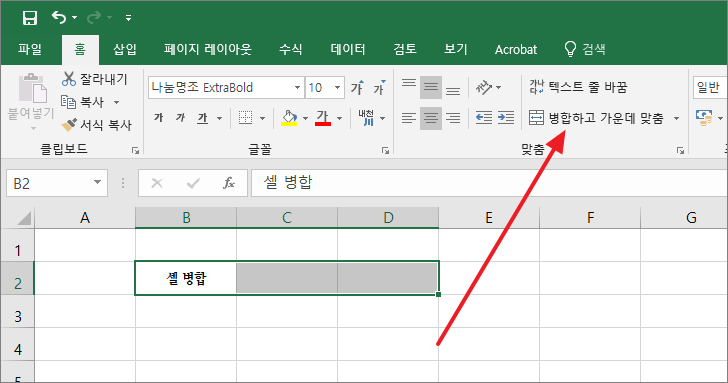The height and width of the screenshot is (383, 728).
Task: Open the 페이지 레이아웃 tab
Action: tap(208, 49)
